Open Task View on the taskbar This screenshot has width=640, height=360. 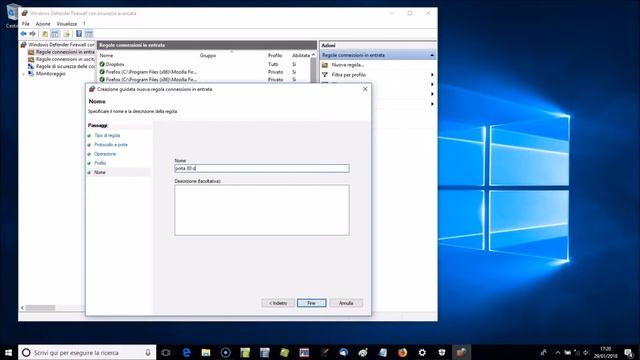coord(166,353)
